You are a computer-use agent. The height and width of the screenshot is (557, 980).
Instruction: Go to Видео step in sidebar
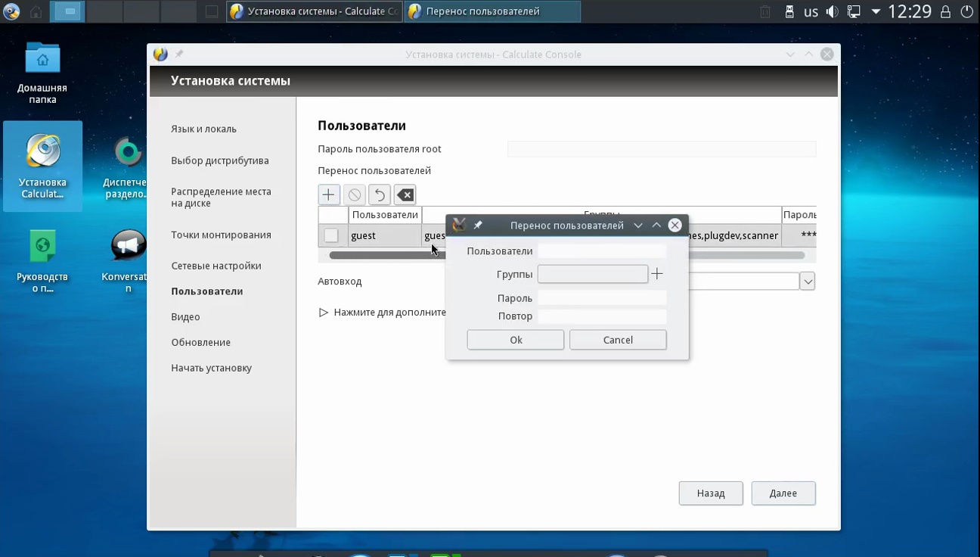185,317
